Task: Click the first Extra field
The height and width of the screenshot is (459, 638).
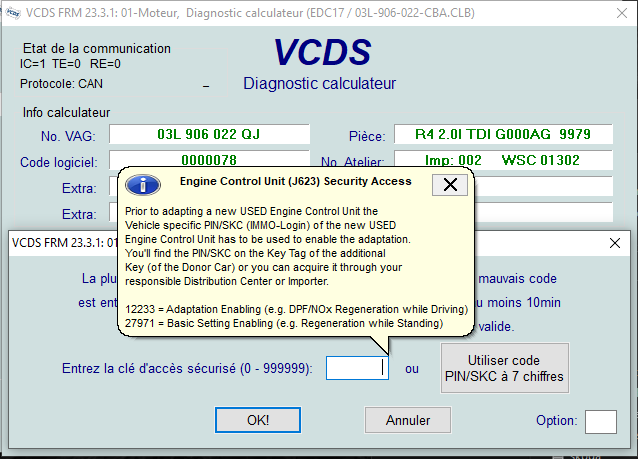Action: click(x=115, y=187)
